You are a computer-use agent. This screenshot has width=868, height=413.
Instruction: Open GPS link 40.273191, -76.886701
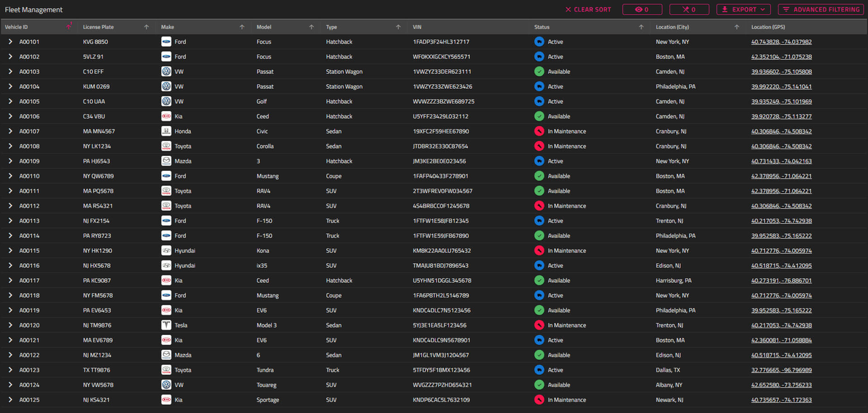point(781,280)
